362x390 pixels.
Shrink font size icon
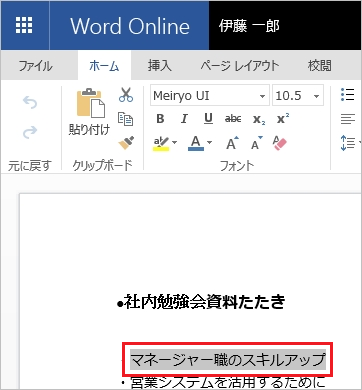pos(257,143)
